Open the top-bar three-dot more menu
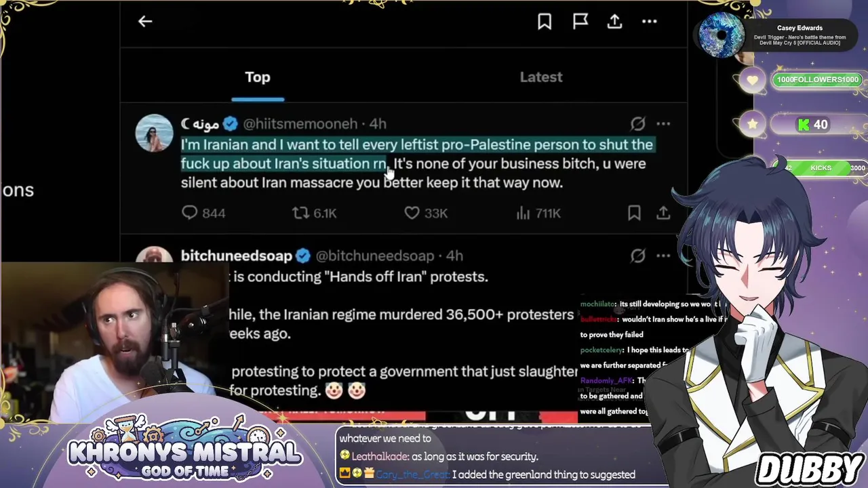 click(x=650, y=22)
